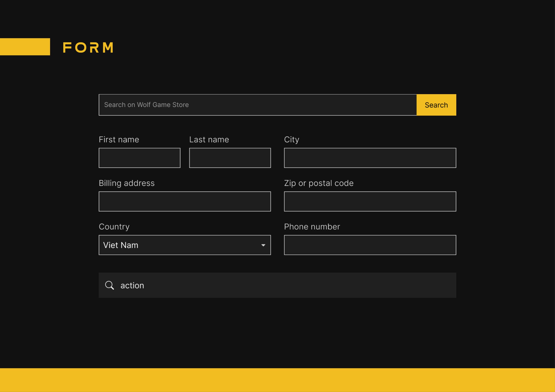
Task: Click the First name input box
Action: click(140, 158)
